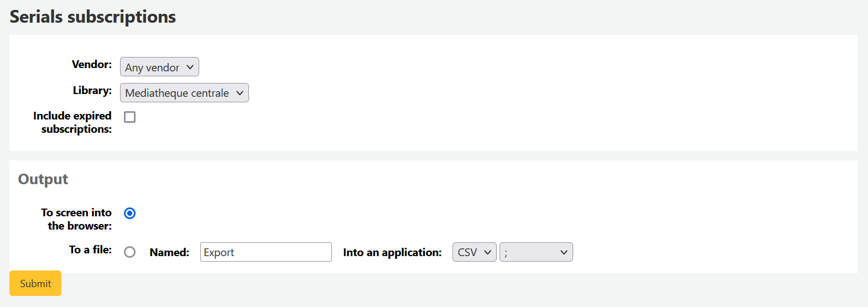
Task: Click the Into an application: label
Action: tap(392, 253)
